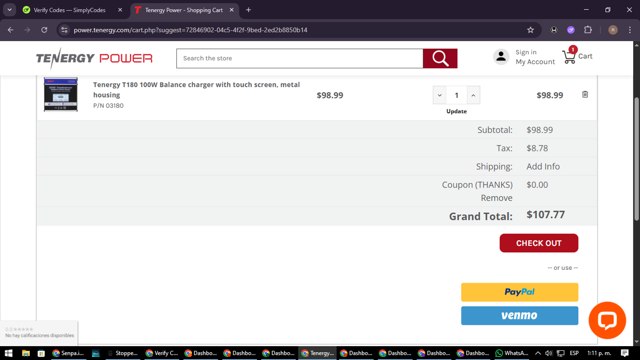The image size is (640, 360).
Task: Open the My Account link
Action: click(x=535, y=62)
